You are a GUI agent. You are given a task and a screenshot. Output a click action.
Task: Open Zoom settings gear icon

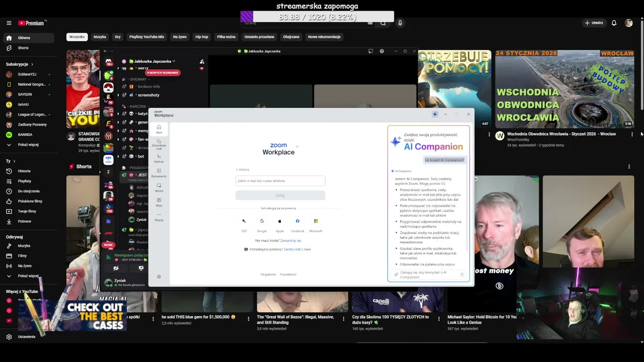tap(159, 277)
